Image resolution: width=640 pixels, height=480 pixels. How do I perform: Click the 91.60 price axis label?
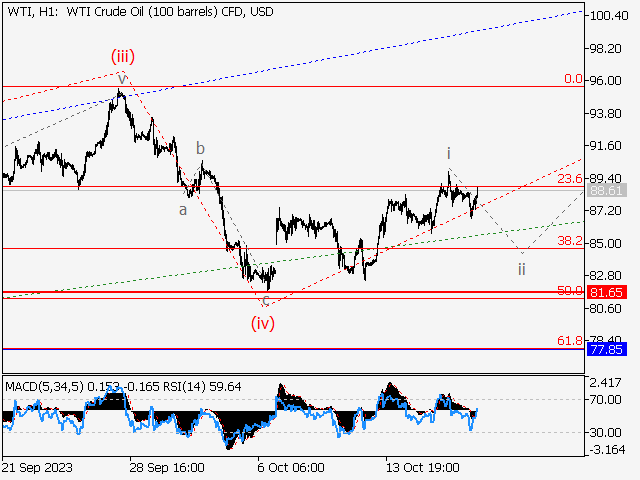(606, 146)
